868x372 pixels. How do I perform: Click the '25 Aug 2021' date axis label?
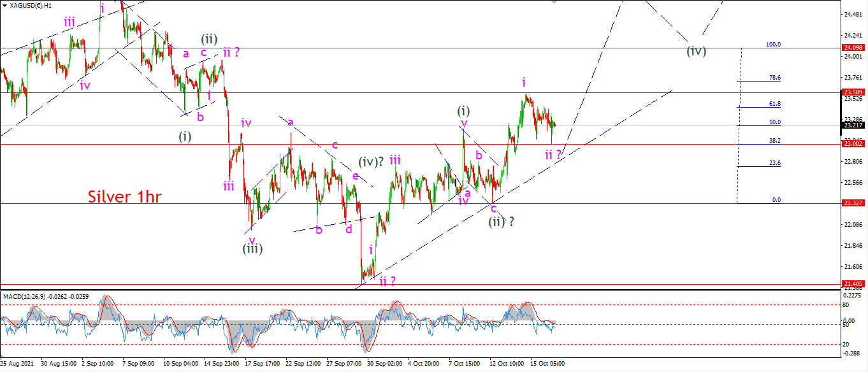click(17, 364)
